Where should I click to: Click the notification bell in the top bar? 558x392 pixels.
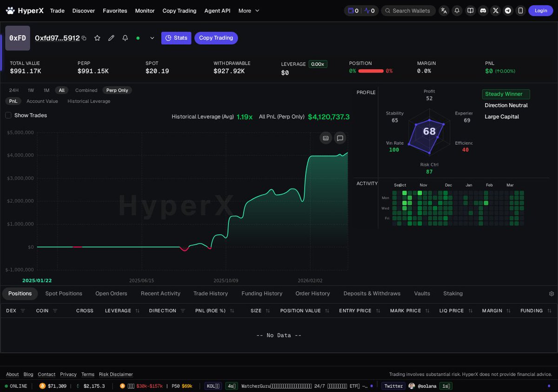coord(457,10)
